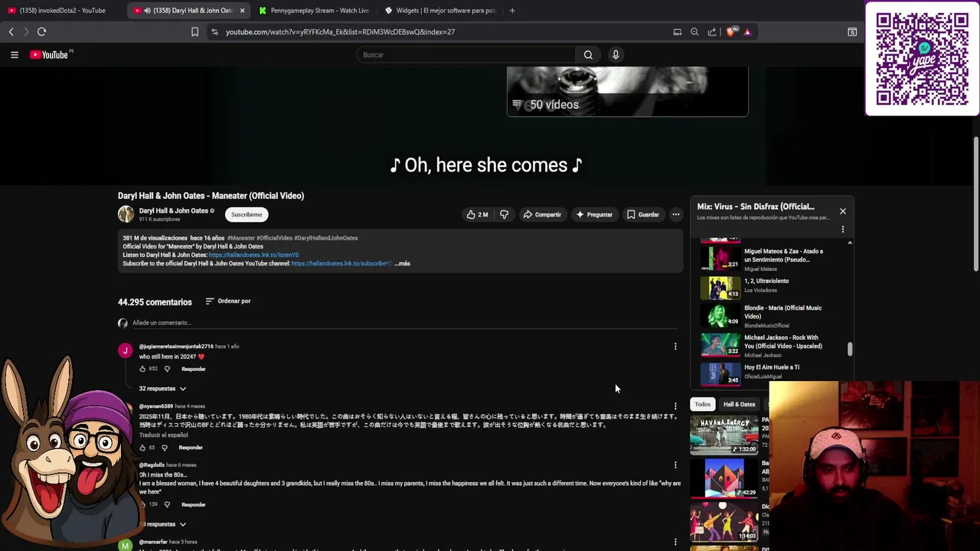Click Traducir al español link
Image resolution: width=980 pixels, height=551 pixels.
tap(163, 435)
